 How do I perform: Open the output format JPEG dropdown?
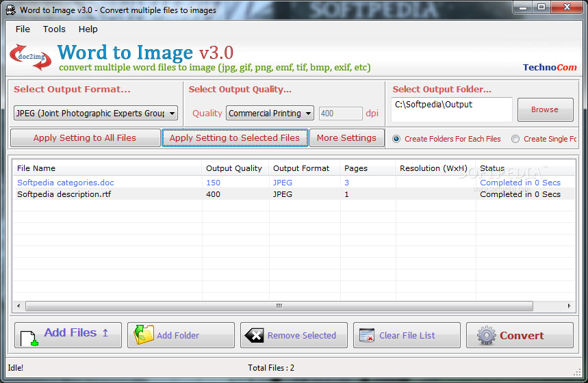pos(96,113)
